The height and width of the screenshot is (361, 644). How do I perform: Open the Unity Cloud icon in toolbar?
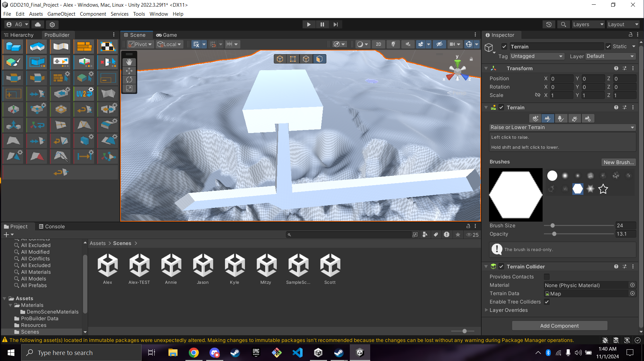(x=38, y=24)
